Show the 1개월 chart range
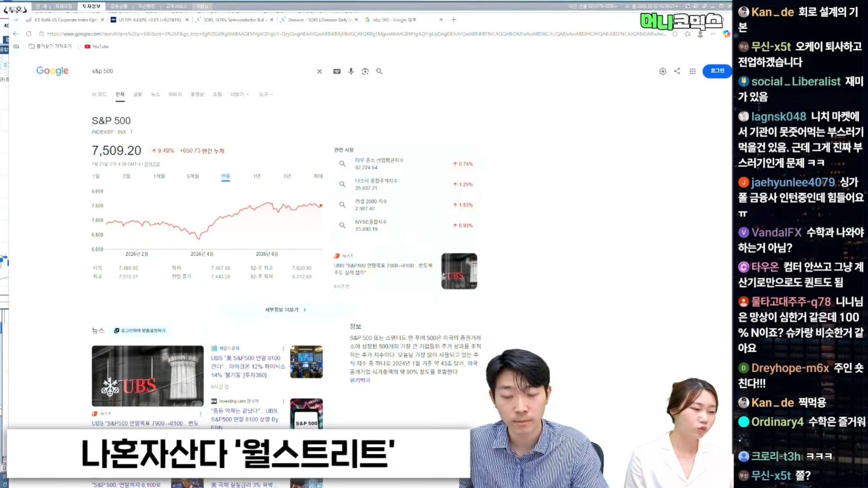868x488 pixels. coord(159,177)
